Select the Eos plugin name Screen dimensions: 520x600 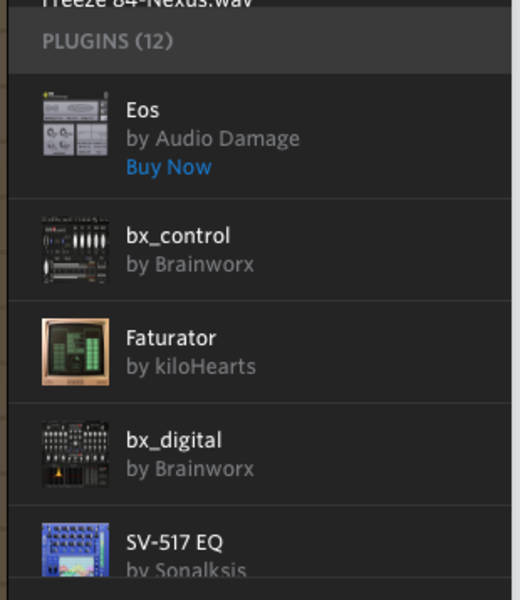pos(143,110)
